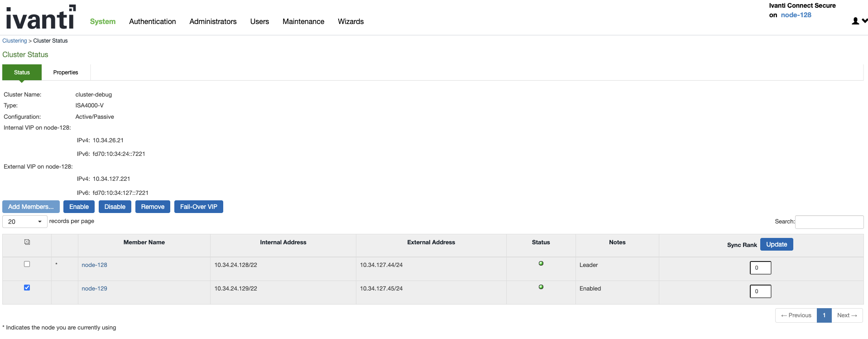Focus the Search input field

[x=829, y=222]
